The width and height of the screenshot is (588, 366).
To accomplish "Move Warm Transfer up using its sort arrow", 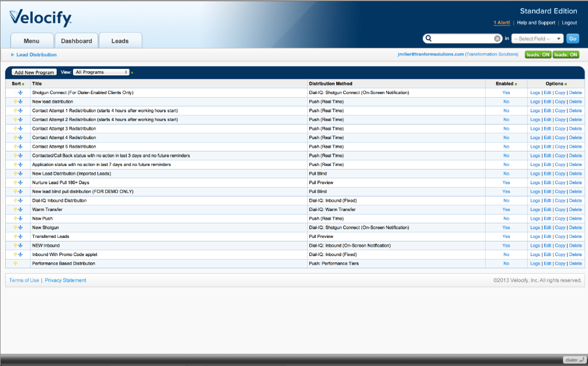I will tap(14, 209).
